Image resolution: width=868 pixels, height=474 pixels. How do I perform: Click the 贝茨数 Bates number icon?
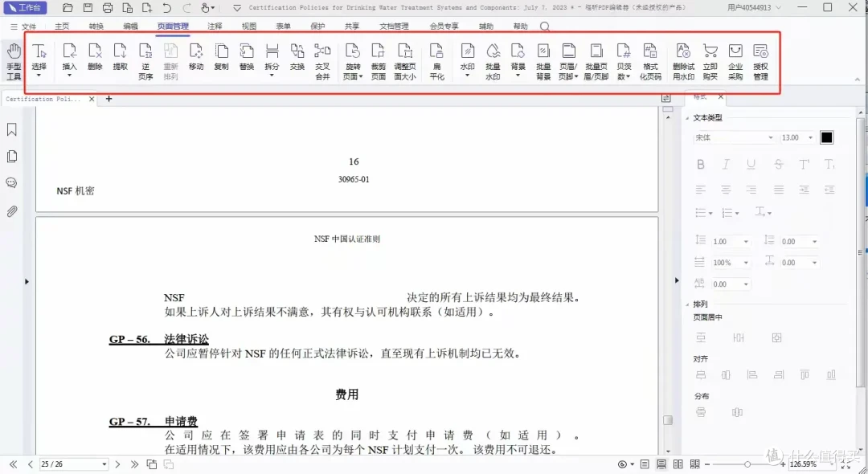pyautogui.click(x=624, y=52)
